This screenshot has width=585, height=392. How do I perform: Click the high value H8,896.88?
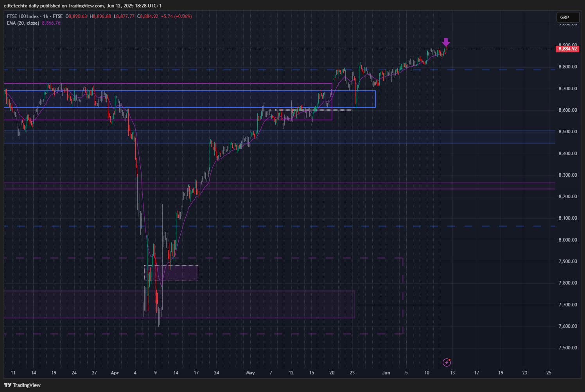[100, 16]
